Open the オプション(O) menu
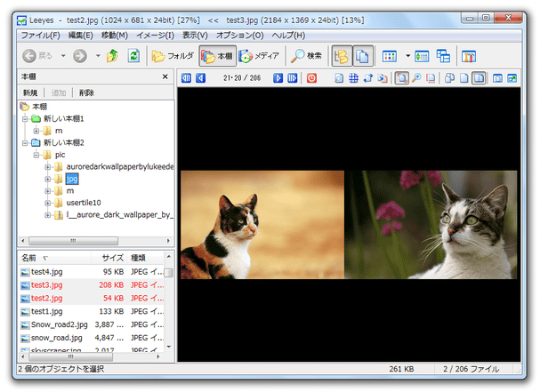540x392 pixels. 239,35
